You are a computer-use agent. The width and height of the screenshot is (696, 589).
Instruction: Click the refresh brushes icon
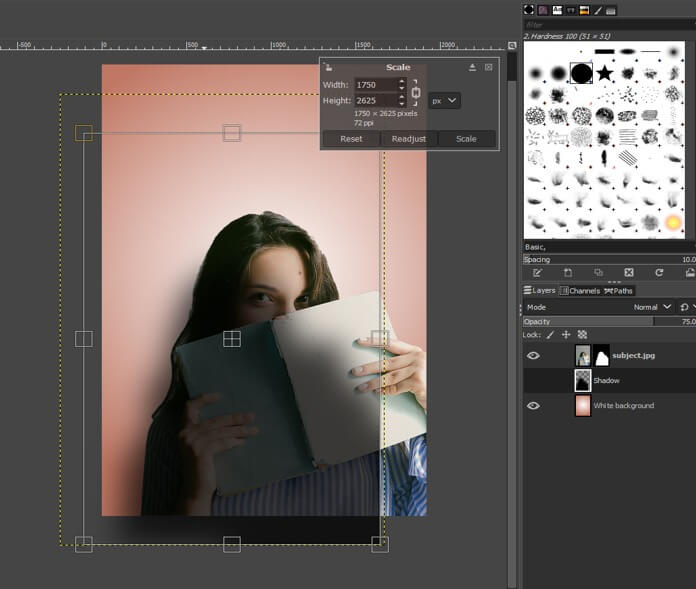coord(659,272)
